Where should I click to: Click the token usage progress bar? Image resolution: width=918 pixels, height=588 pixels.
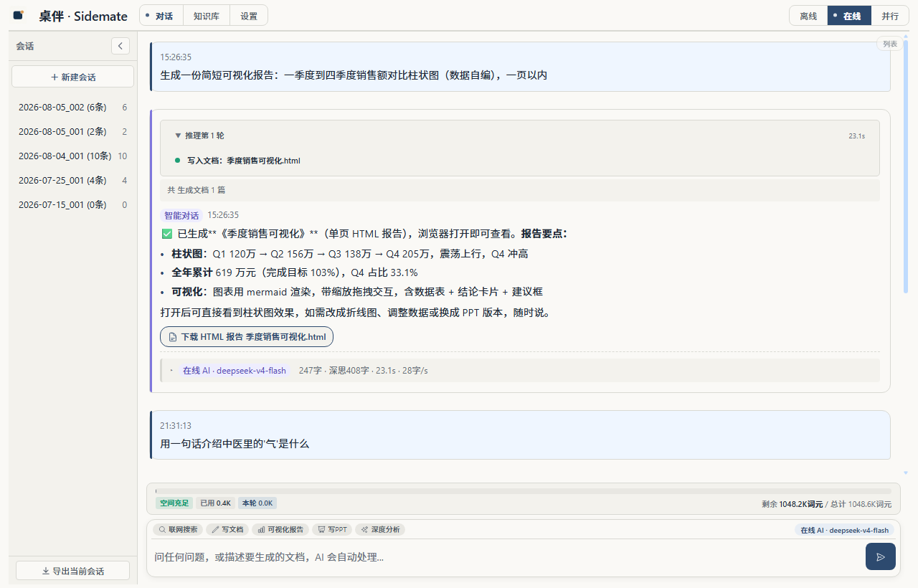[524, 491]
